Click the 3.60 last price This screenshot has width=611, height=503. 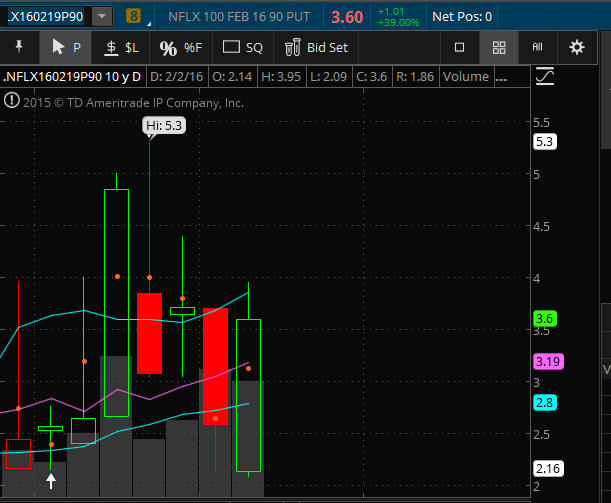point(347,16)
